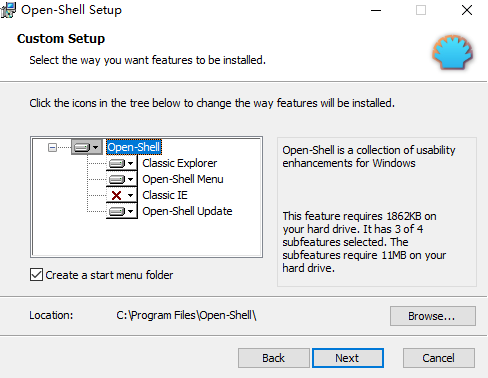Viewport: 488px width, 378px height.
Task: Minimize the Open-Shell Setup window
Action: pyautogui.click(x=376, y=10)
